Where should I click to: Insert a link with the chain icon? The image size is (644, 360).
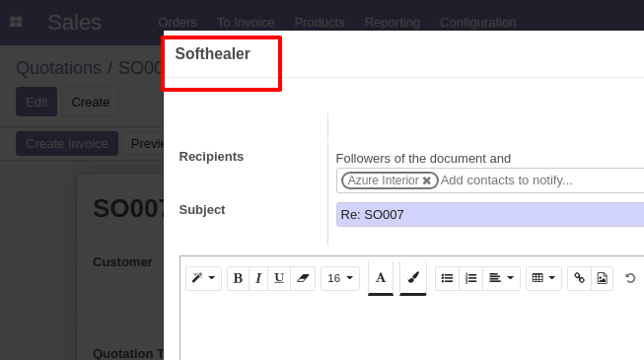coord(579,278)
